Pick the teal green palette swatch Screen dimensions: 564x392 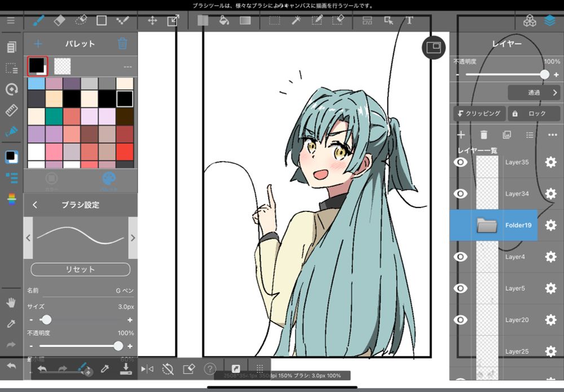click(54, 117)
